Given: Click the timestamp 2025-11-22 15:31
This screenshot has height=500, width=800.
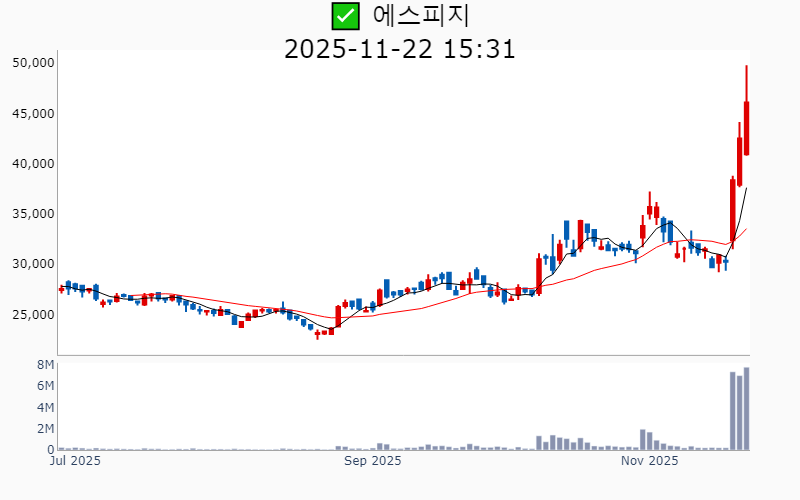Looking at the screenshot, I should [x=400, y=48].
